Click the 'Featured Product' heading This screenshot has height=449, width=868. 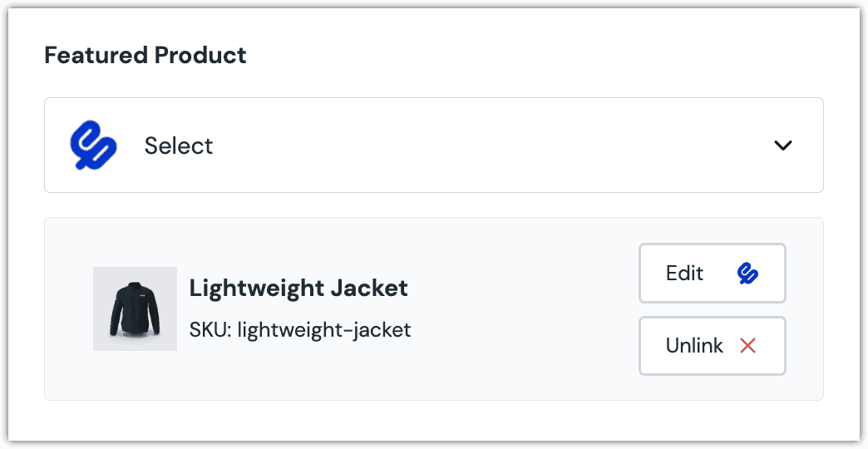[145, 56]
